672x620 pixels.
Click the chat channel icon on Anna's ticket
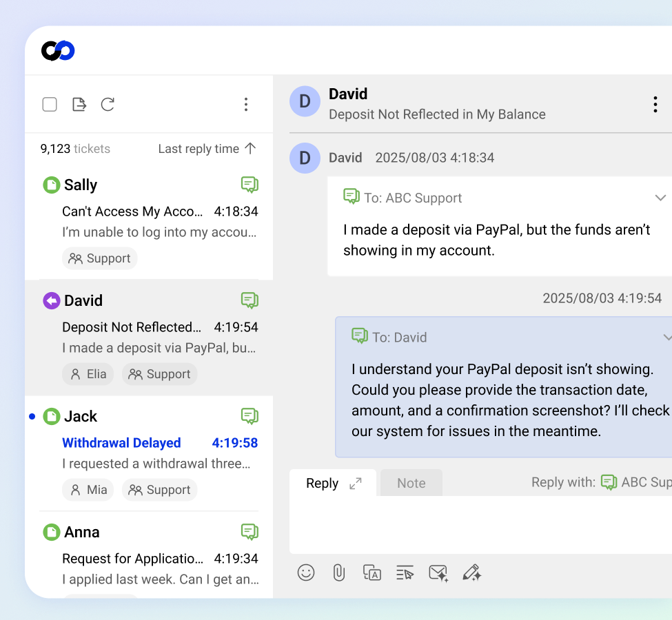(x=250, y=532)
